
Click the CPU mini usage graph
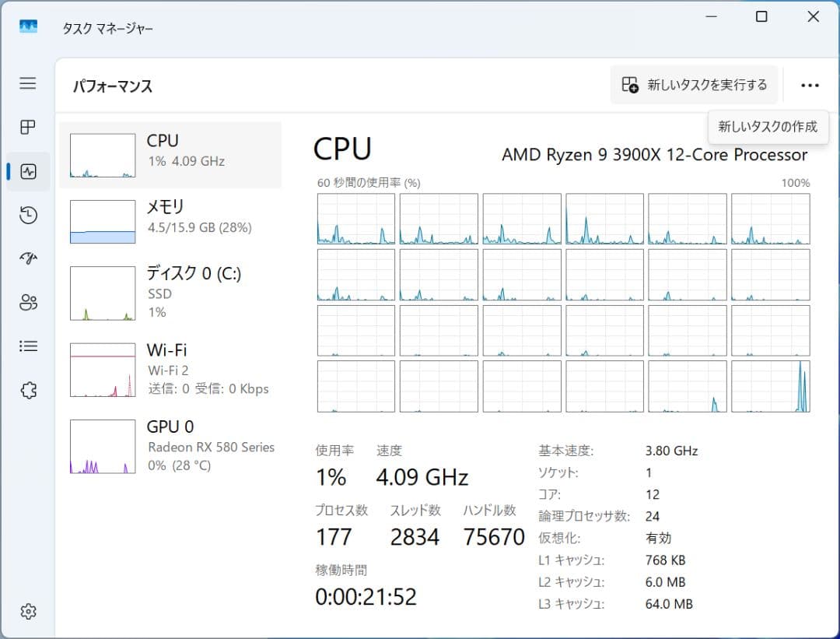tap(102, 154)
